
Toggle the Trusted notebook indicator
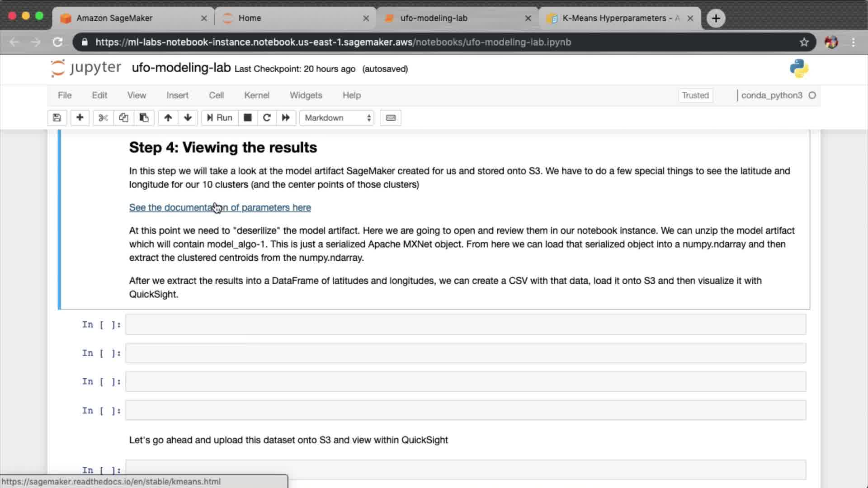click(695, 95)
